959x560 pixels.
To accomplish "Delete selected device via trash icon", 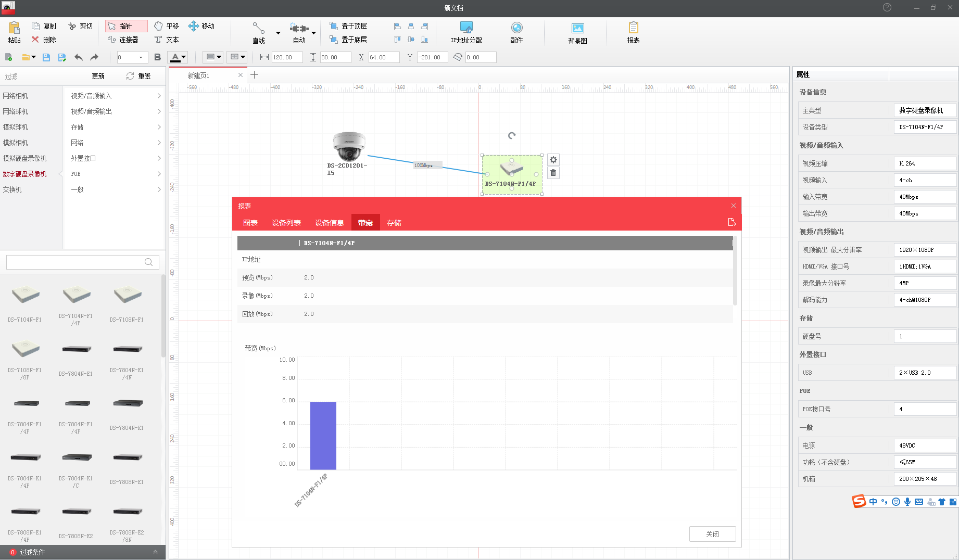I will (553, 173).
